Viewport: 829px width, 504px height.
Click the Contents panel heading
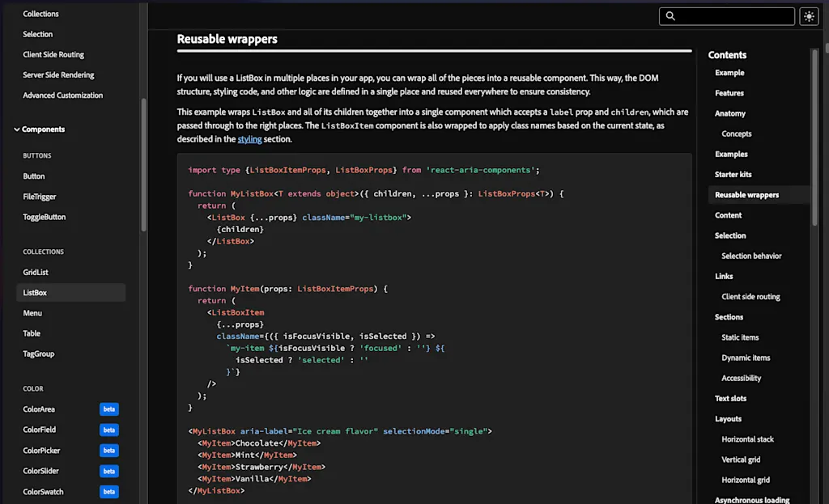pos(727,55)
